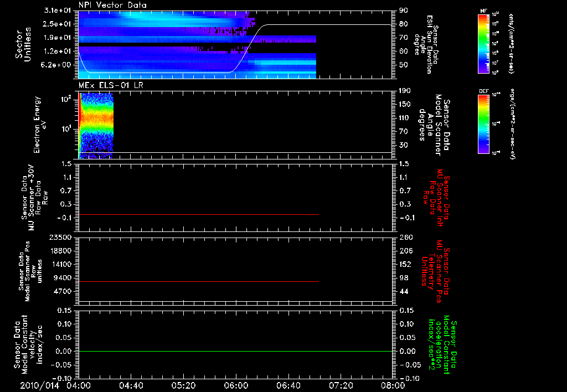Click the "206" telemetry axis value
This screenshot has width=567, height=392.
click(x=405, y=251)
